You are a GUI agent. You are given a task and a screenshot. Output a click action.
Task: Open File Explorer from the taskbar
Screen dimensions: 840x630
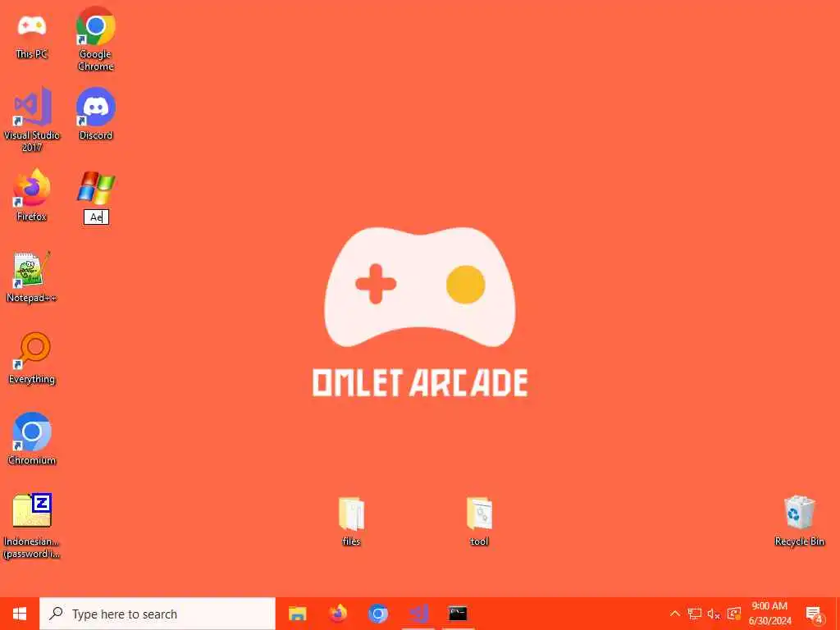pyautogui.click(x=297, y=614)
